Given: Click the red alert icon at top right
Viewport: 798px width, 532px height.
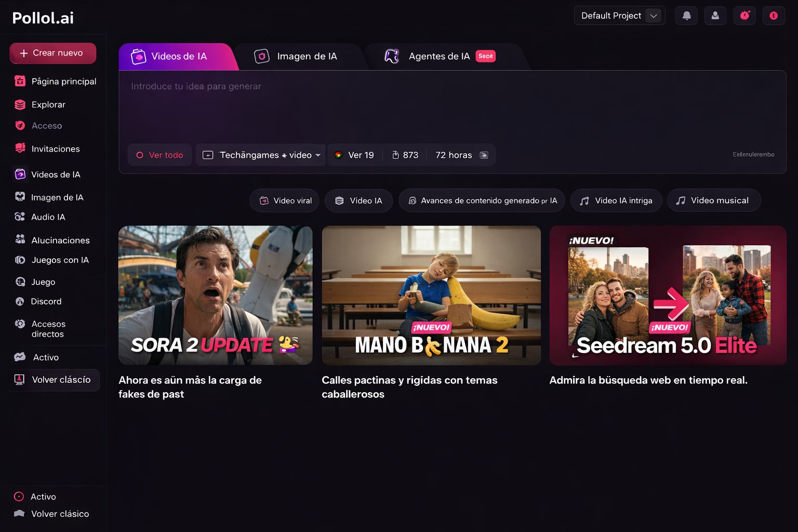Looking at the screenshot, I should click(x=774, y=16).
